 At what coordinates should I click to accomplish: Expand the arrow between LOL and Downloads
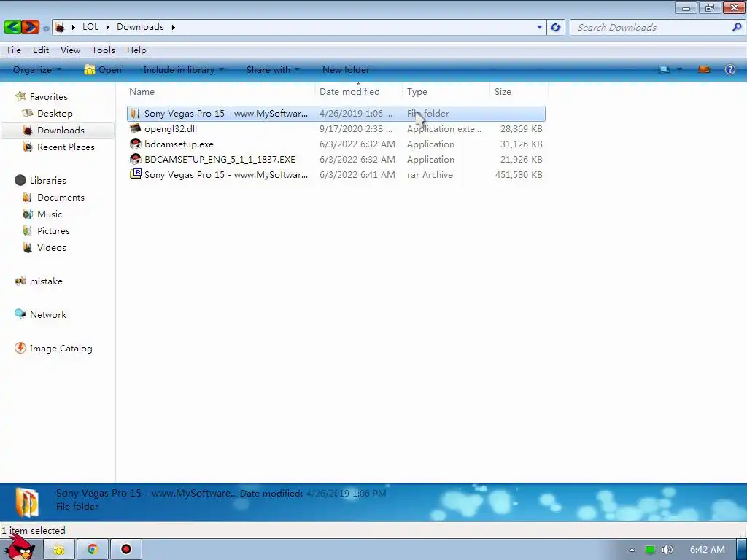[108, 27]
